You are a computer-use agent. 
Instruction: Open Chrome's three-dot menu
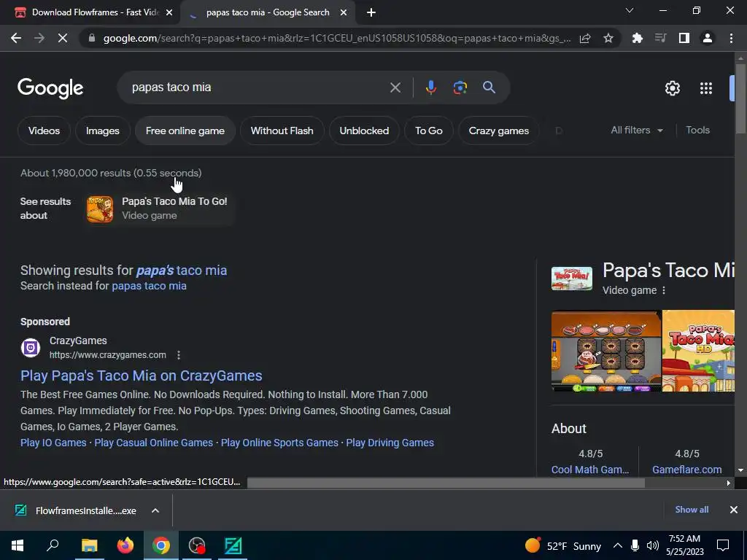point(731,38)
